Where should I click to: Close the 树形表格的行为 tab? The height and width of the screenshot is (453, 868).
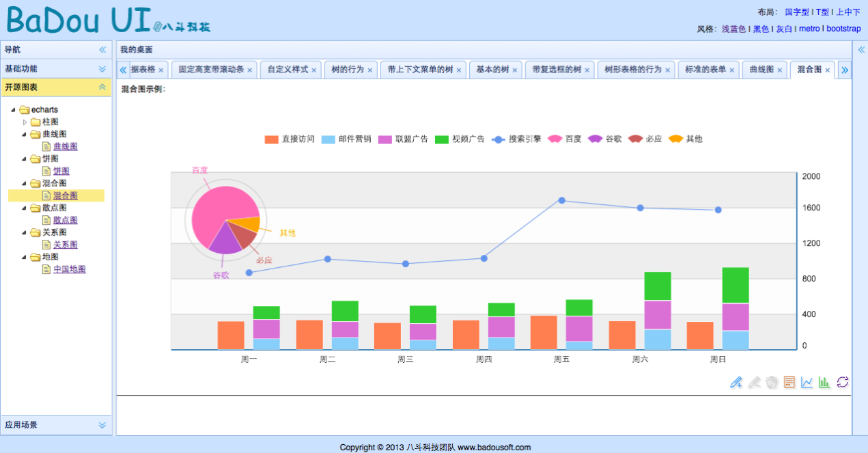pos(668,70)
